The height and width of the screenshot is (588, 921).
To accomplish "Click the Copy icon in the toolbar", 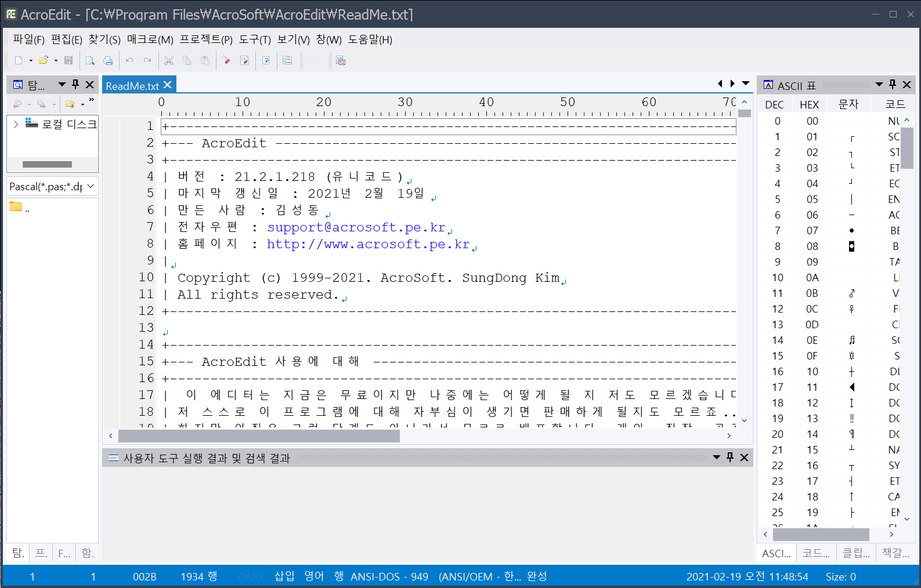I will 187,60.
